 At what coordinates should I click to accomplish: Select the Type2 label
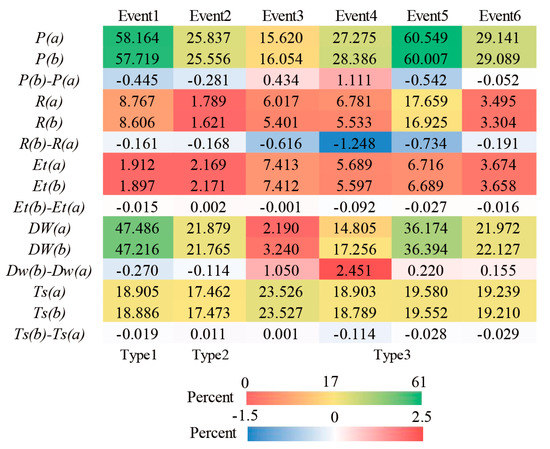(x=210, y=355)
